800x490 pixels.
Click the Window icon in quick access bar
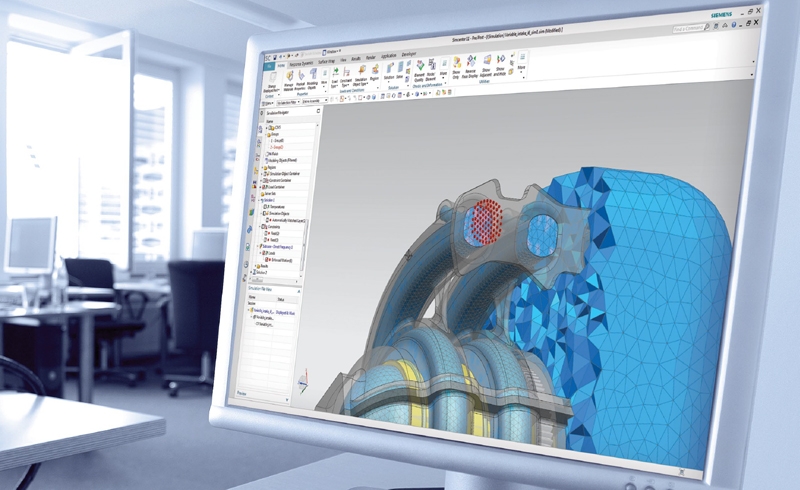pos(324,53)
